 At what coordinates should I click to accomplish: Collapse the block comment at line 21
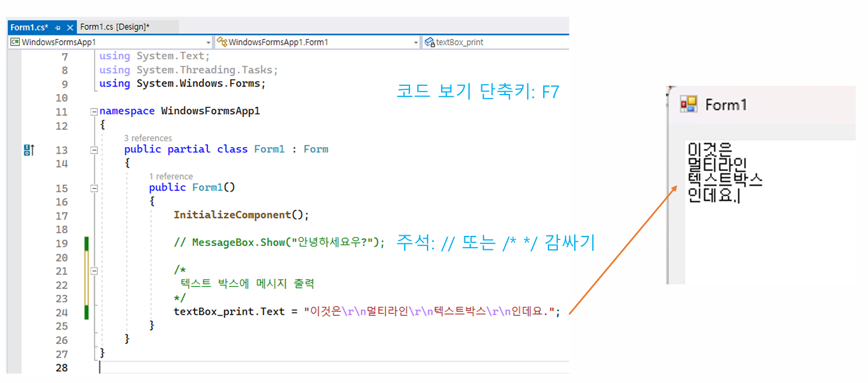pyautogui.click(x=93, y=271)
